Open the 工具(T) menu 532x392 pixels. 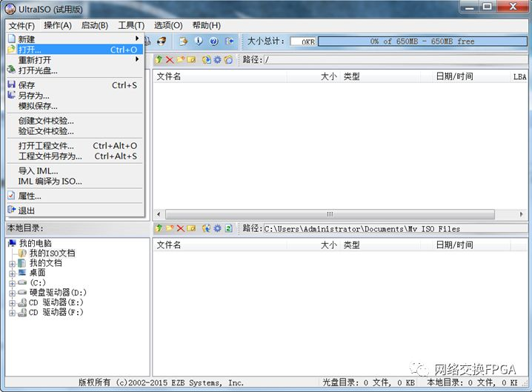[131, 25]
